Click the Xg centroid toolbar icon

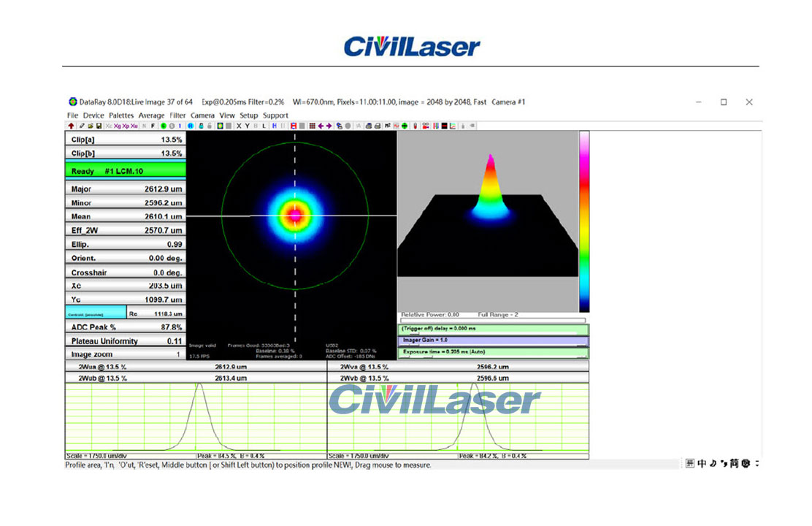(x=117, y=126)
